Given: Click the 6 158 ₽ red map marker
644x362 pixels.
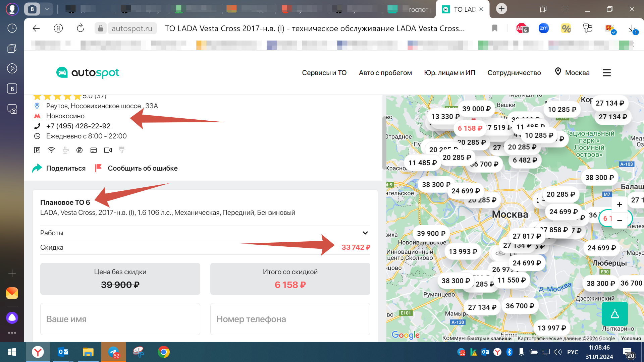Looking at the screenshot, I should pos(470,128).
